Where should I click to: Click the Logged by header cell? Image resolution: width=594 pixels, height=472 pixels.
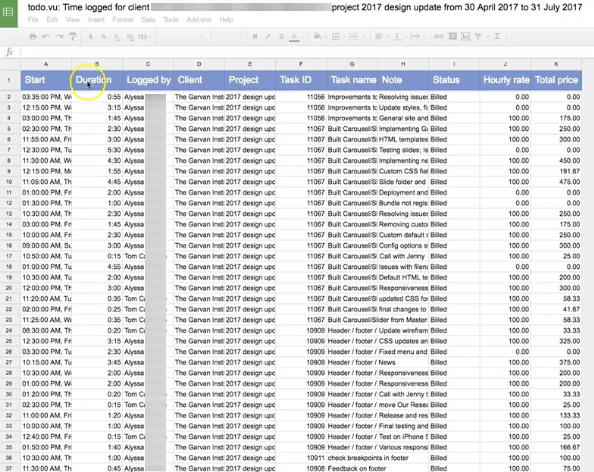point(148,80)
